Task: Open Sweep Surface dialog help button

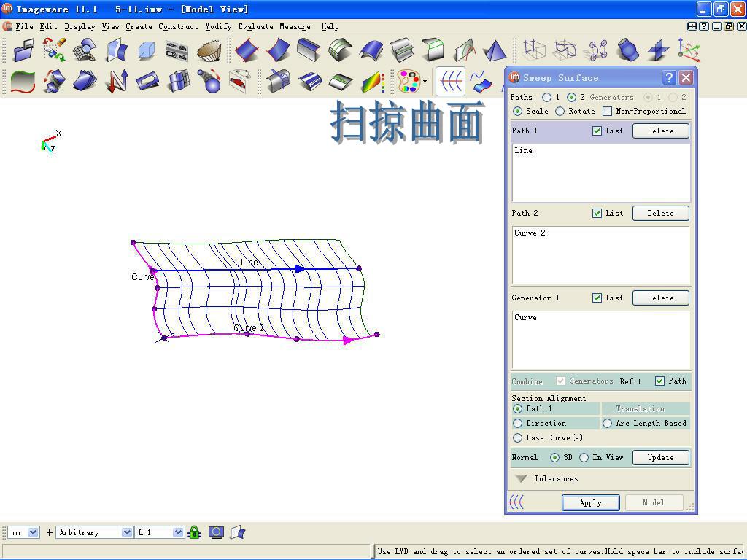Action: pos(669,77)
